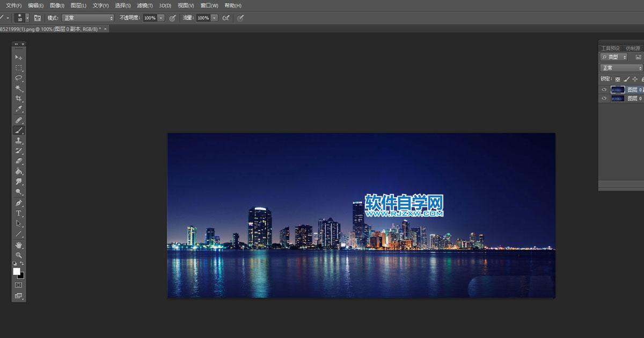Select the Horizontal Type tool

pyautogui.click(x=19, y=213)
